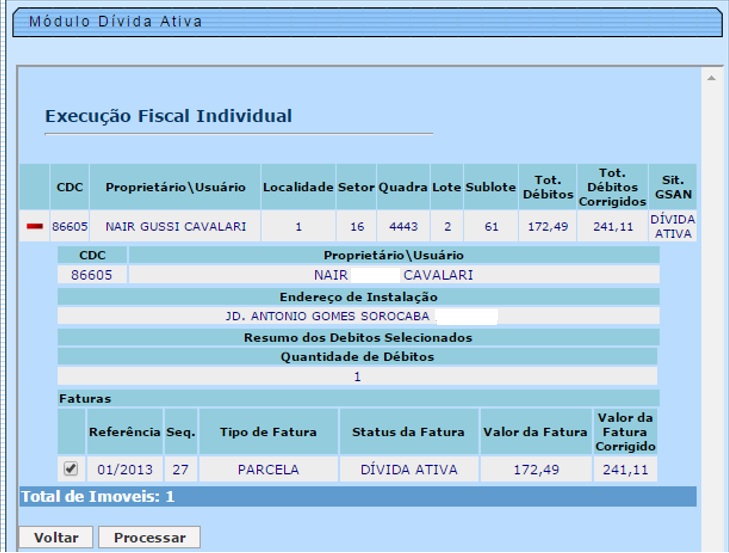Click the Localidade column header

pyautogui.click(x=298, y=187)
